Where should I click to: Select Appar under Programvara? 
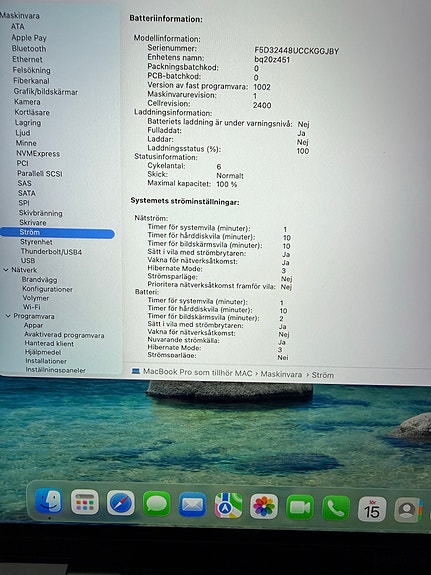(x=33, y=325)
